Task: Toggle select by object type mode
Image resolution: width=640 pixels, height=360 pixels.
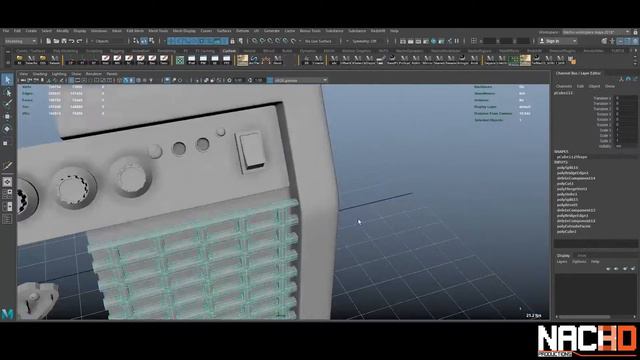Action: coord(144,41)
